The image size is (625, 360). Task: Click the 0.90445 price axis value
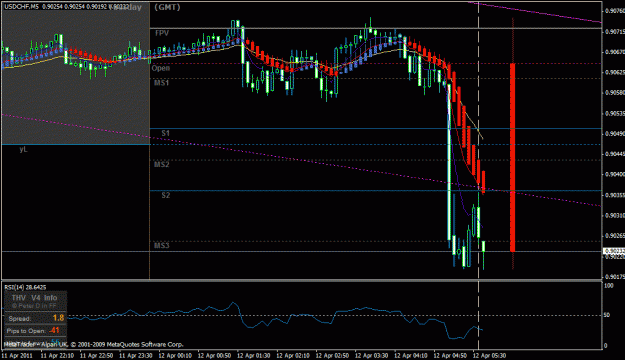click(614, 154)
